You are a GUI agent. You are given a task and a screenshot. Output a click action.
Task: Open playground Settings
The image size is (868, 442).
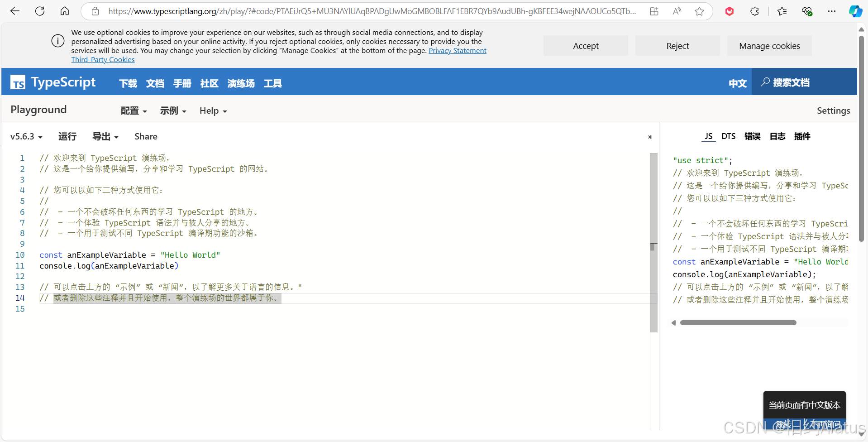[x=833, y=110]
